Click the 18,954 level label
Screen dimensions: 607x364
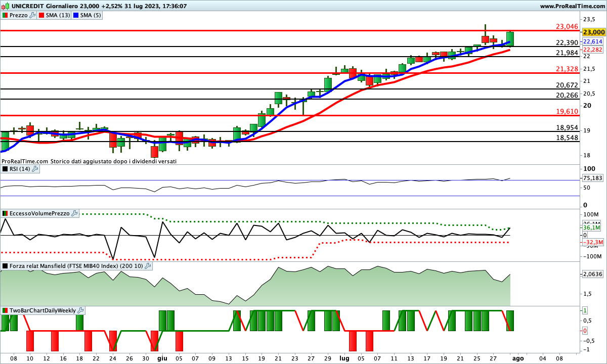(567, 127)
